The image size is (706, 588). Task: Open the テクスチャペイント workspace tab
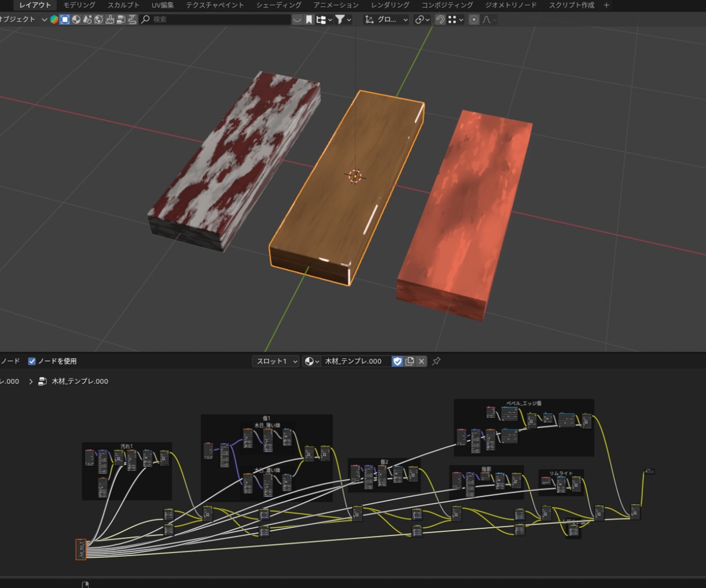[215, 5]
